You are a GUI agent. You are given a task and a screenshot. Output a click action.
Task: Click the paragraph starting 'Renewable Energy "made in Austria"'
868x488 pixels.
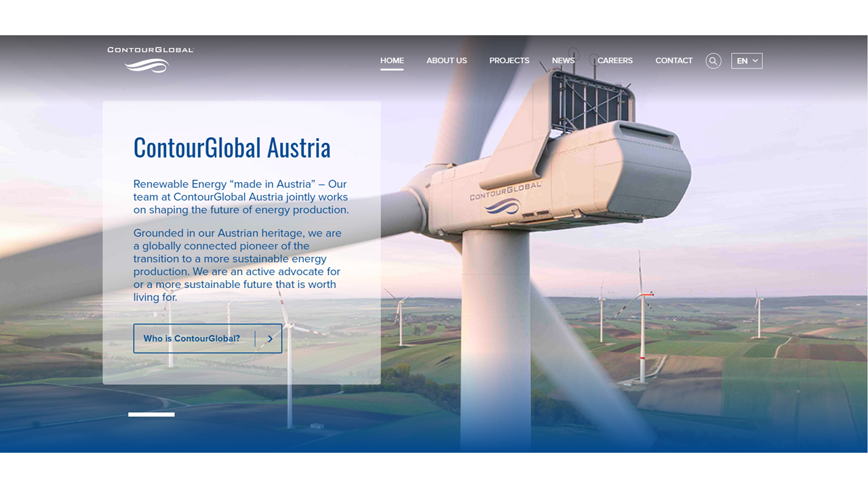241,197
